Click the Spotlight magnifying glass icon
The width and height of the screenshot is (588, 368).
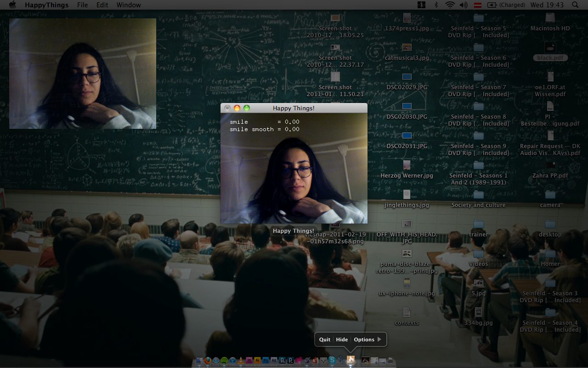(575, 5)
